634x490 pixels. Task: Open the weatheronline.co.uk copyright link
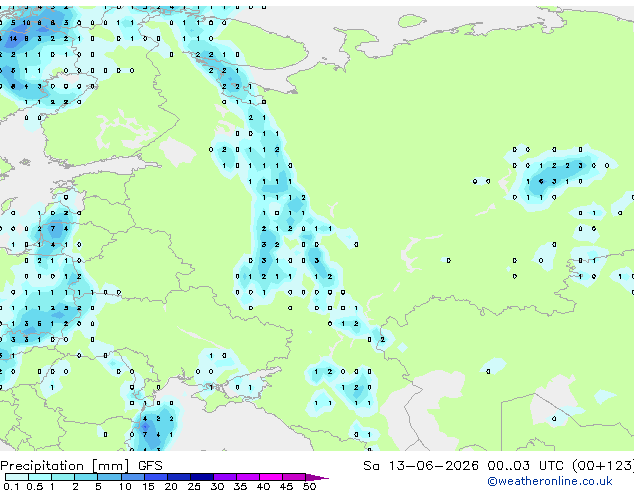pos(550,481)
